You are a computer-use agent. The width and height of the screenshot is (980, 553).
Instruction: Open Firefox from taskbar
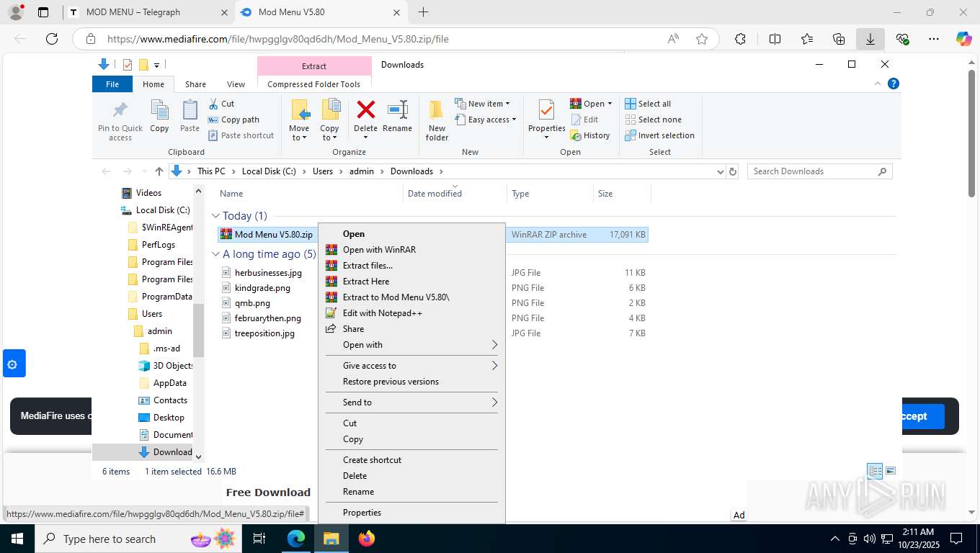[367, 539]
